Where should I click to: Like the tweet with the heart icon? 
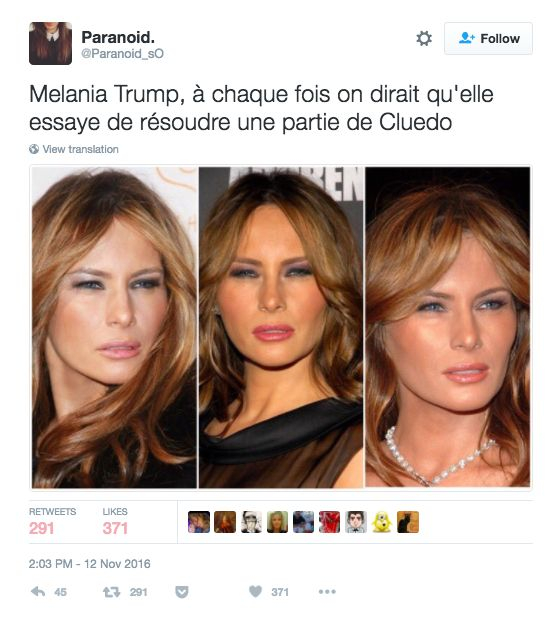pyautogui.click(x=256, y=591)
